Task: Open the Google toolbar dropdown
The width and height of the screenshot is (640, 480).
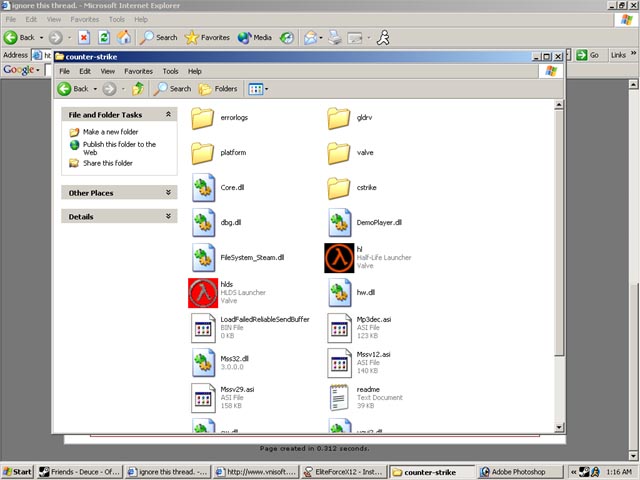Action: pos(38,70)
